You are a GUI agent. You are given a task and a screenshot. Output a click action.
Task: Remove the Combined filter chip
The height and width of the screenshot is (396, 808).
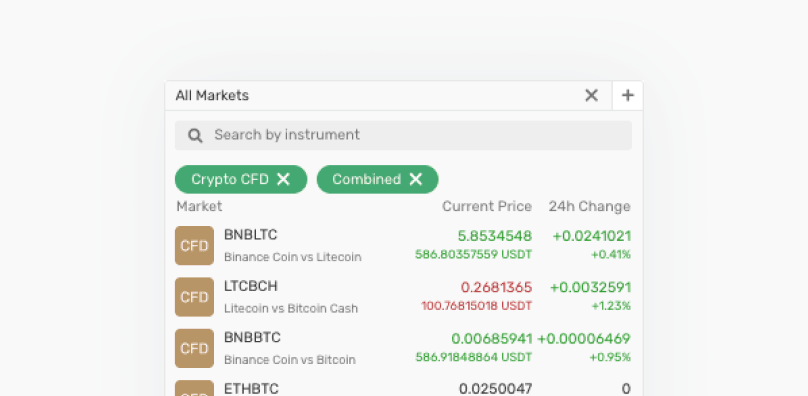point(415,179)
